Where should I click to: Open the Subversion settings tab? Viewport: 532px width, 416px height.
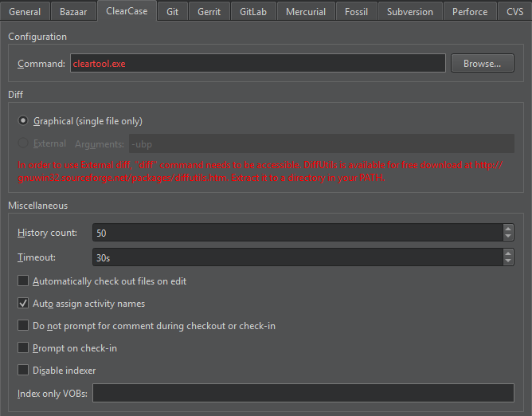pyautogui.click(x=409, y=12)
